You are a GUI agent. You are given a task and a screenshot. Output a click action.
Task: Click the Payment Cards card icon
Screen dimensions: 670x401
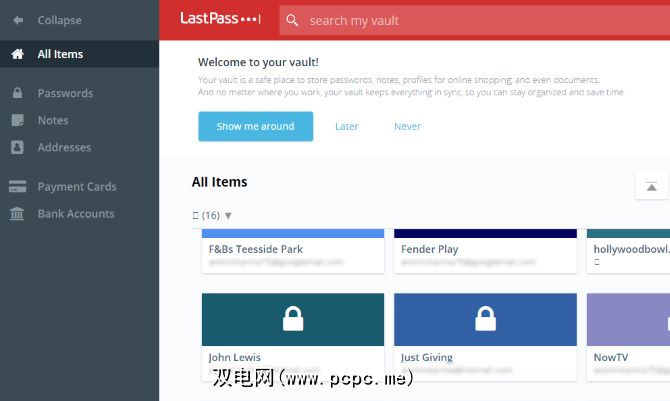(18, 186)
